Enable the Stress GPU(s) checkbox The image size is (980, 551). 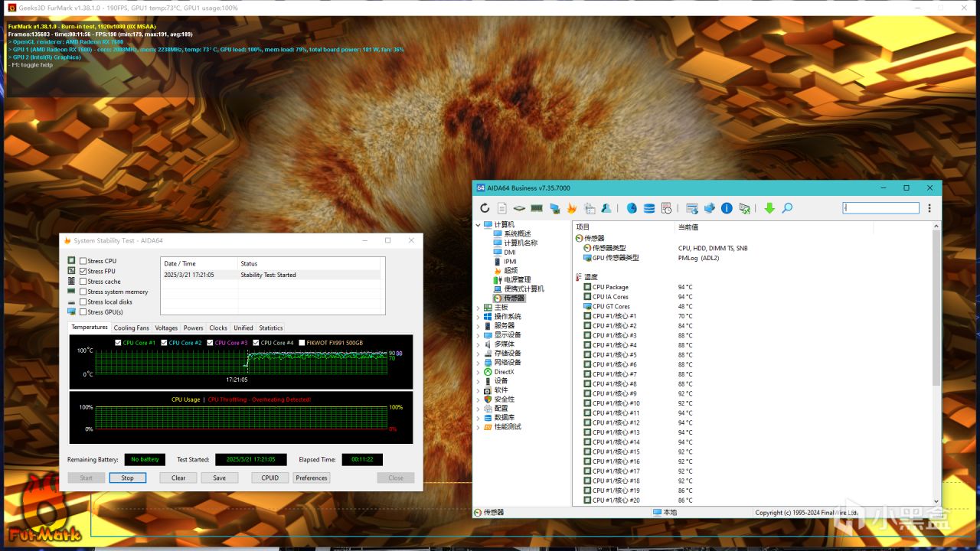(83, 312)
